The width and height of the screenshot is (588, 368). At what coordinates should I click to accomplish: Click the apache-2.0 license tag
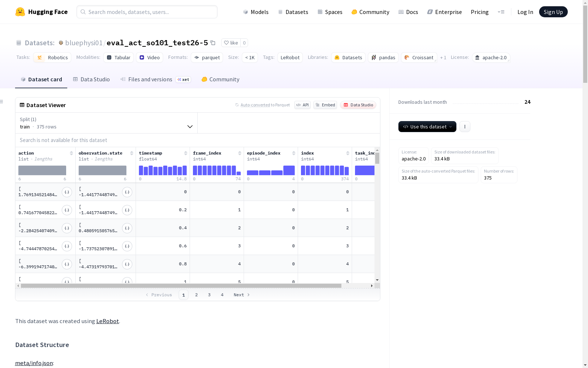pos(491,57)
